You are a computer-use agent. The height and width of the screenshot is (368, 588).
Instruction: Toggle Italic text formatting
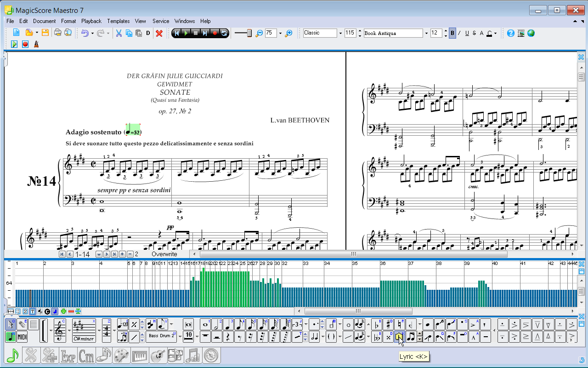point(459,33)
